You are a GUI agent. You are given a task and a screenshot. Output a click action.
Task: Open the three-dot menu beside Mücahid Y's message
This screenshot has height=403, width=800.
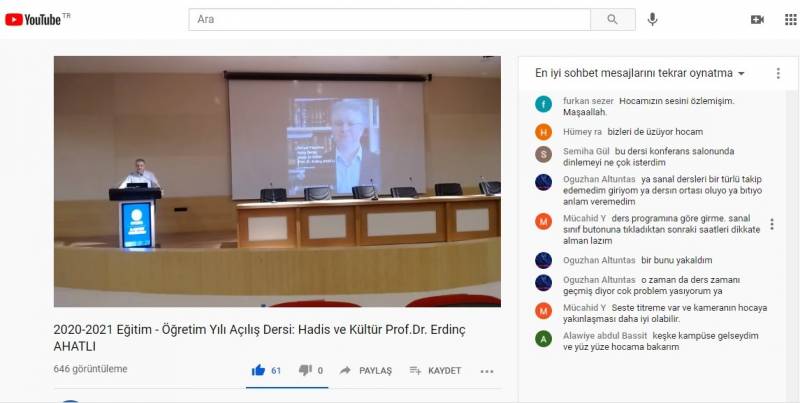click(771, 224)
